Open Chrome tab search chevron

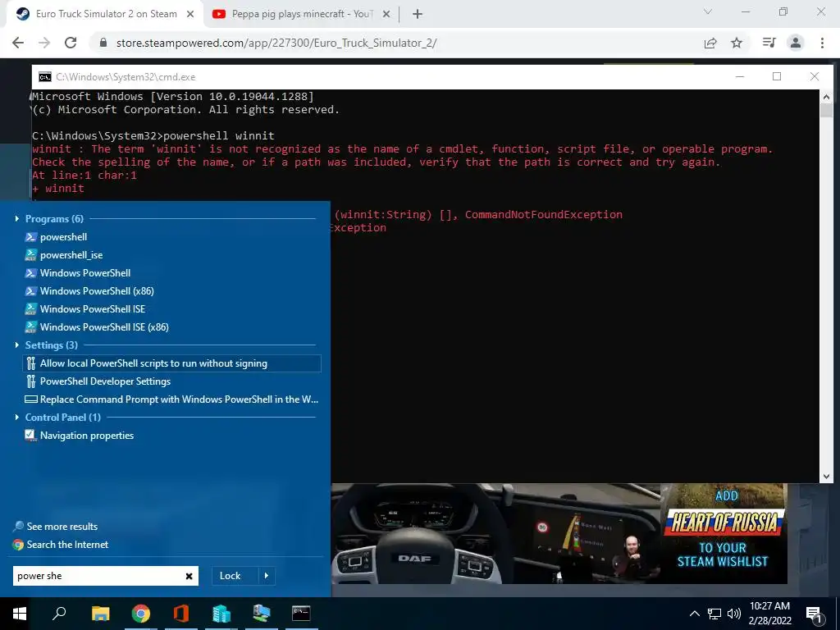[708, 11]
